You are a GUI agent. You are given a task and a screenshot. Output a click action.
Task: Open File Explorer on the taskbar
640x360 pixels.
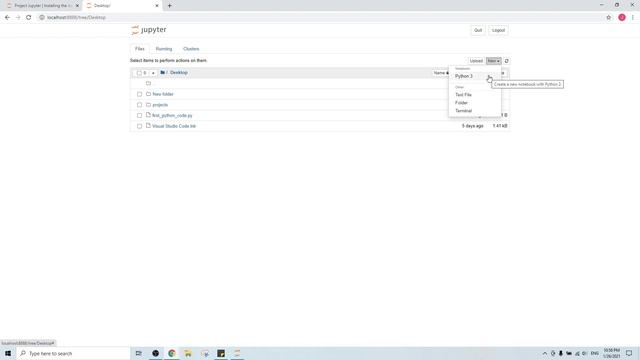point(188,353)
